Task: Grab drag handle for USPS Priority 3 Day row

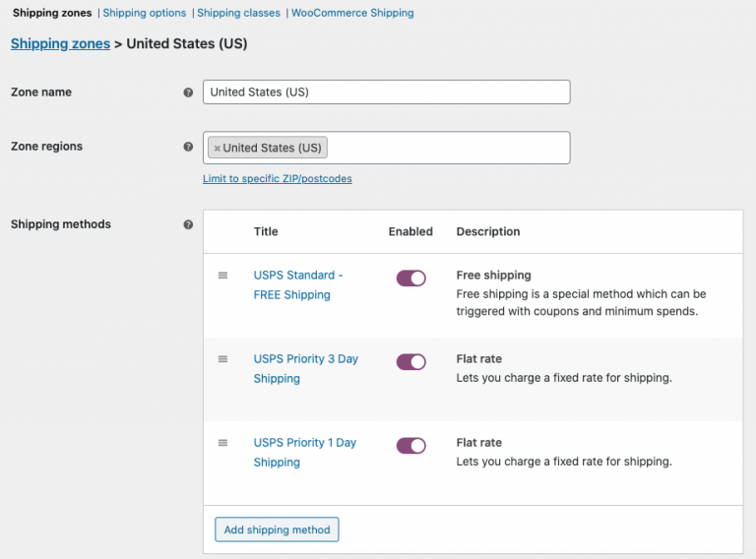Action: [222, 359]
